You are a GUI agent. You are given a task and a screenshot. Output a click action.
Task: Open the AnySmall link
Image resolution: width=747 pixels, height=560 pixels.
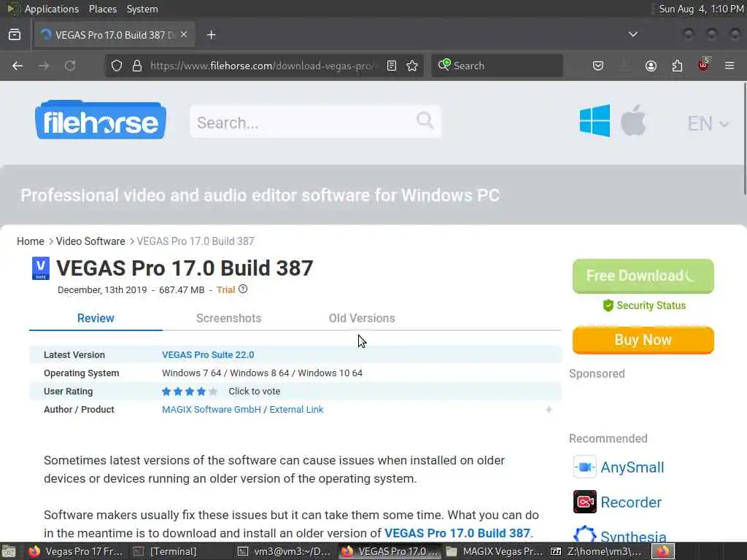[632, 467]
